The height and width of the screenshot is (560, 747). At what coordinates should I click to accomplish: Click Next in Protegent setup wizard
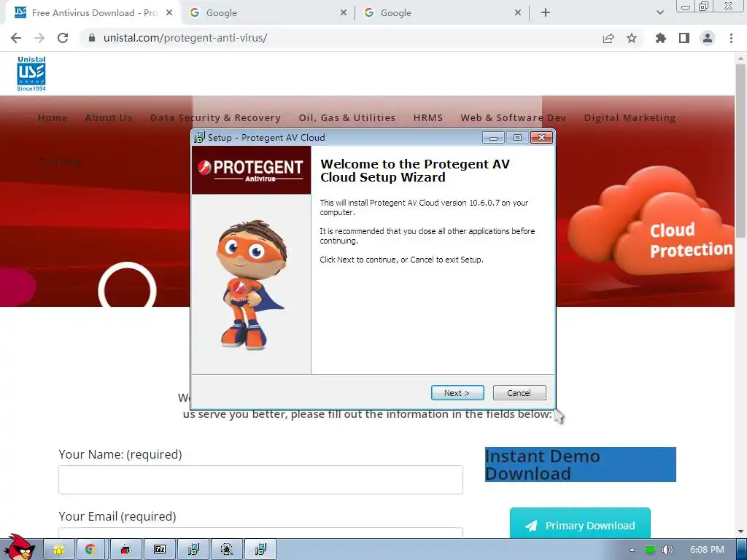pos(457,393)
